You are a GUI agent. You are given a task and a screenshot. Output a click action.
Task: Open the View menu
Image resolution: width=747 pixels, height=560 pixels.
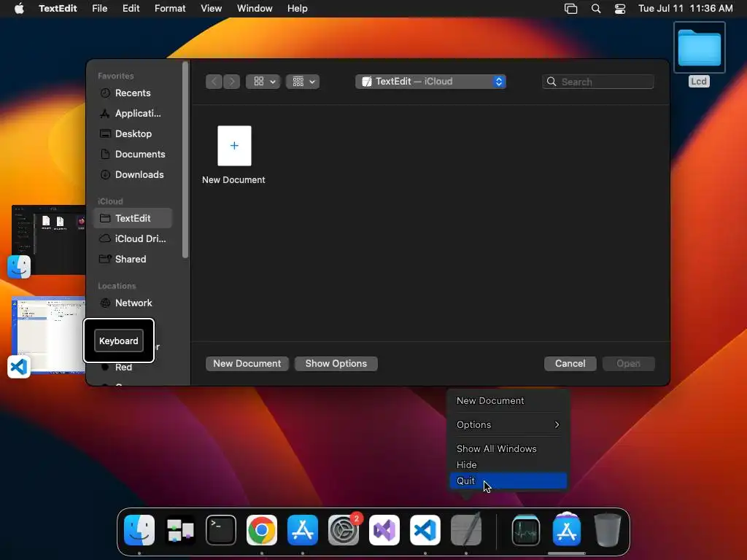point(211,9)
